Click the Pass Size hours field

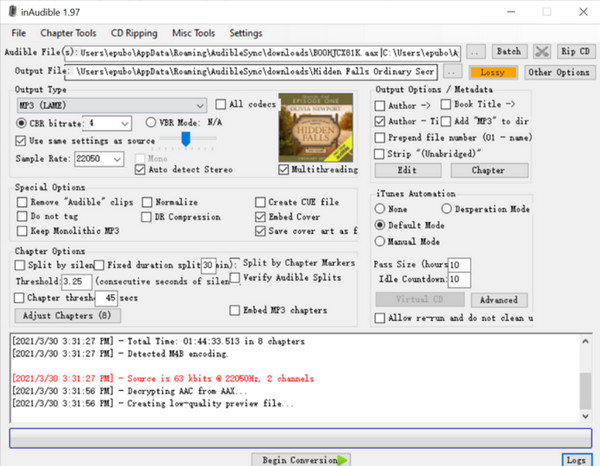pos(459,265)
